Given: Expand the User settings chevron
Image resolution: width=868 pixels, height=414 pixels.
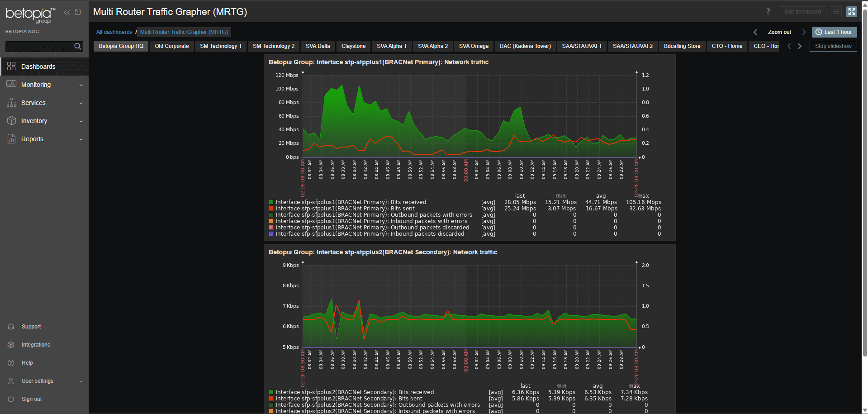Looking at the screenshot, I should pyautogui.click(x=81, y=381).
